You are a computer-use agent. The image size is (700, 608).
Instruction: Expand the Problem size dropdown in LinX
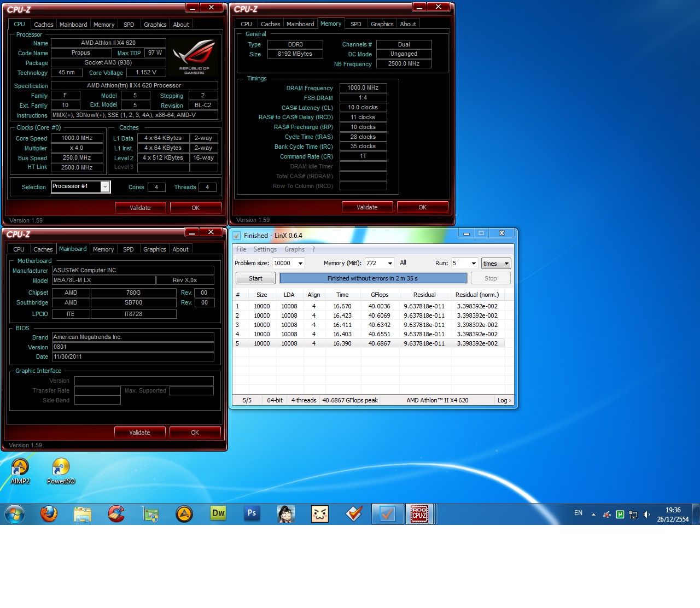tap(300, 264)
